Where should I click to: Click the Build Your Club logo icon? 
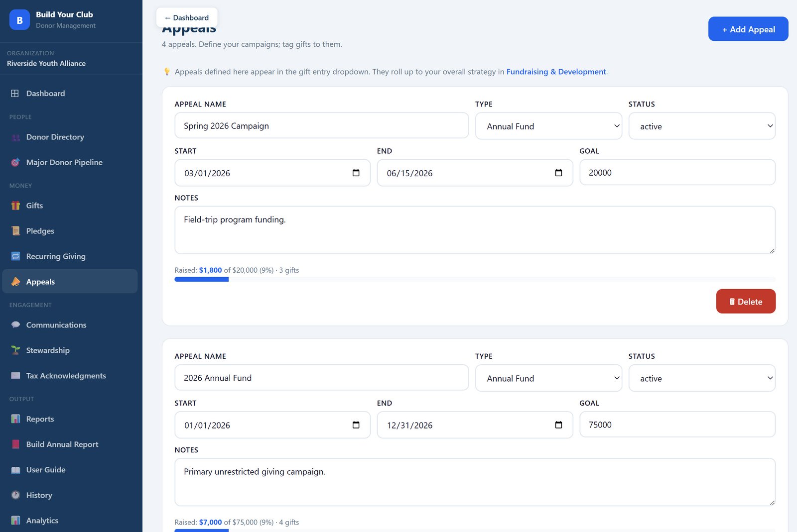click(x=19, y=20)
